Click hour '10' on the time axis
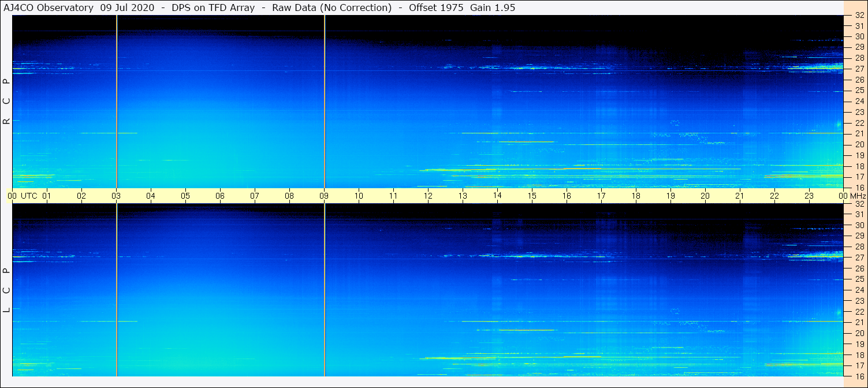This screenshot has height=388, width=868. point(359,196)
